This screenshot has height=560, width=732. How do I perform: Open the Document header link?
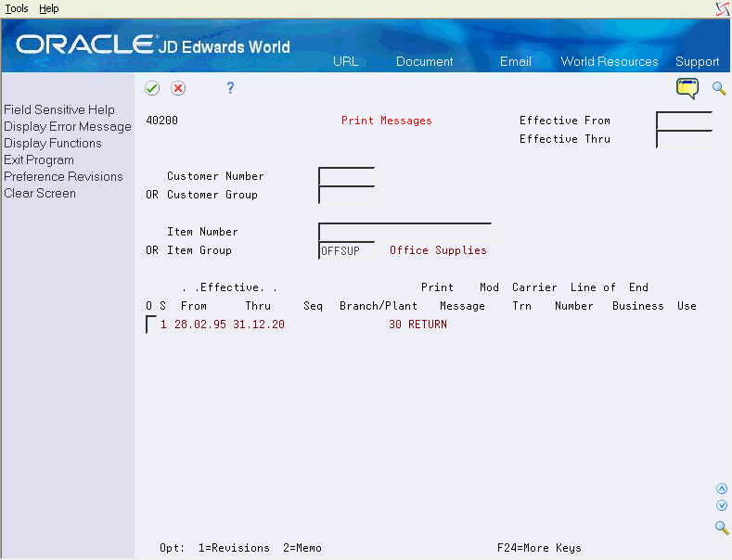[424, 61]
